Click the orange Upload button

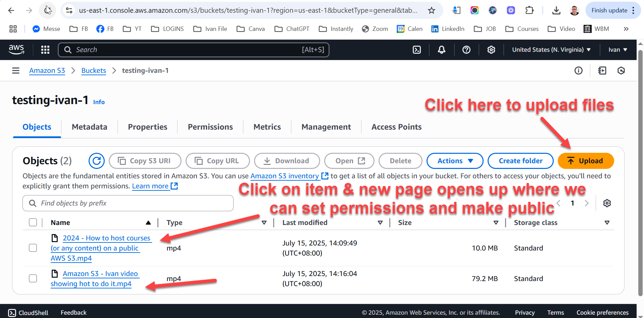point(586,161)
